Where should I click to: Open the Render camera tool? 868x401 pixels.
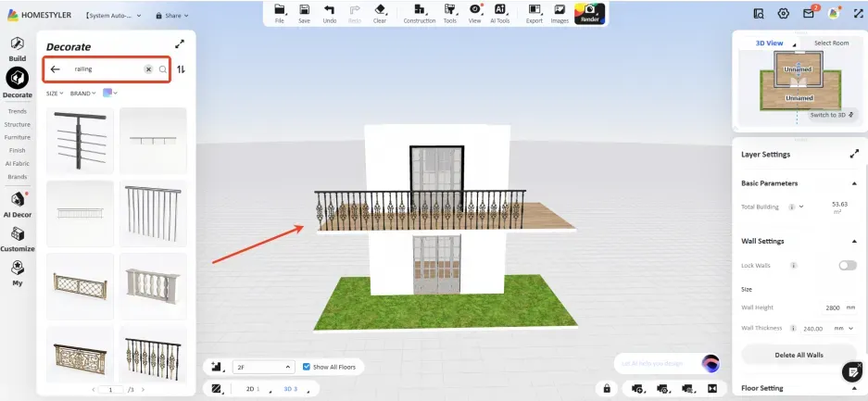(x=589, y=12)
